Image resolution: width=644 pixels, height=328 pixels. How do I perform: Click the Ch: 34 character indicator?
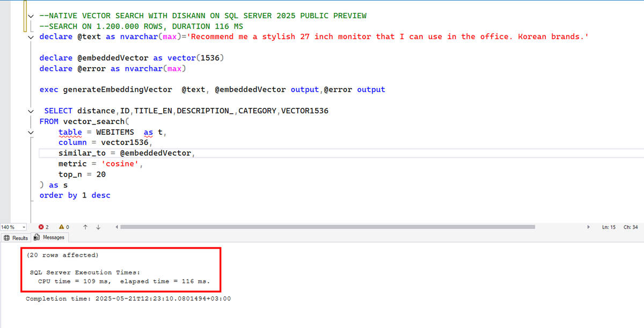tap(631, 227)
